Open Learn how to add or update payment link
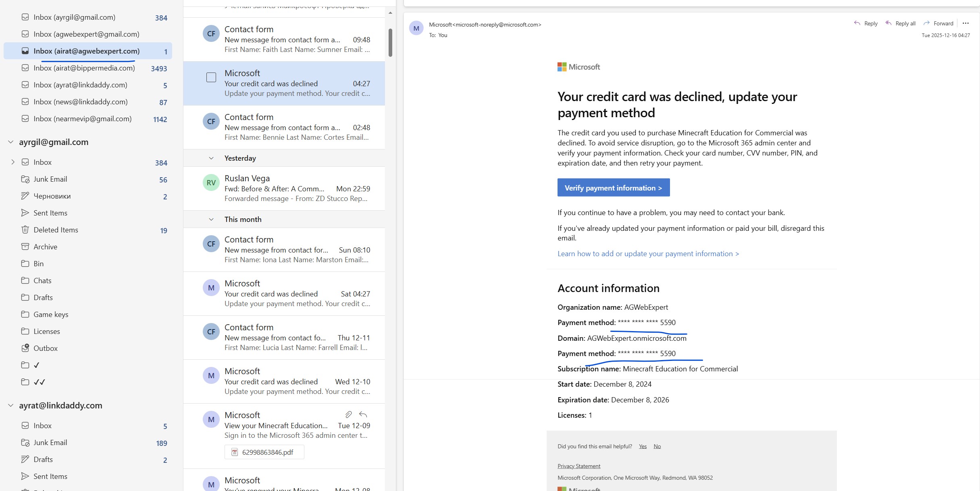 648,254
